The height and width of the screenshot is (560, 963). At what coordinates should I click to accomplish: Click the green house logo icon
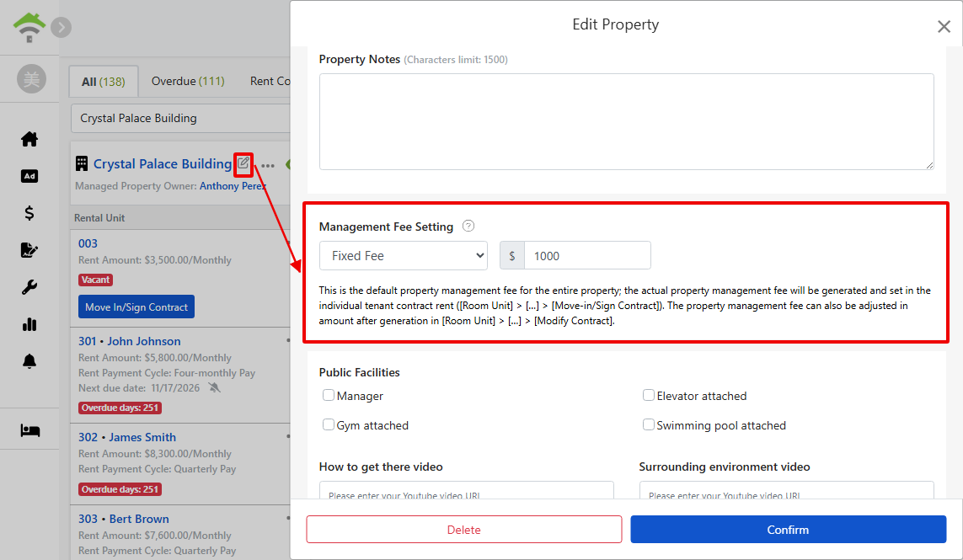29,28
